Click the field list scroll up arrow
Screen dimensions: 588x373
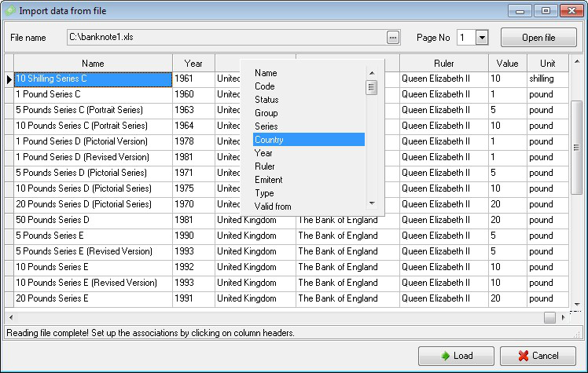pos(372,73)
